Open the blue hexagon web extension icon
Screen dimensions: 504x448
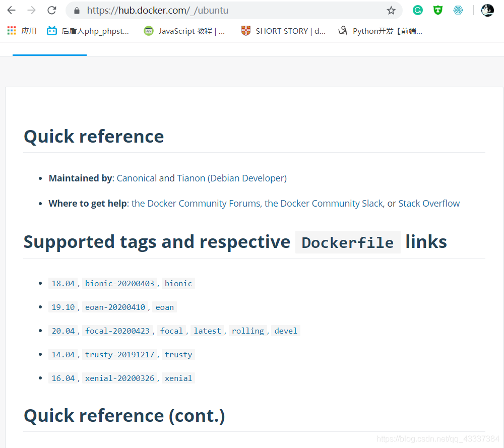point(458,10)
